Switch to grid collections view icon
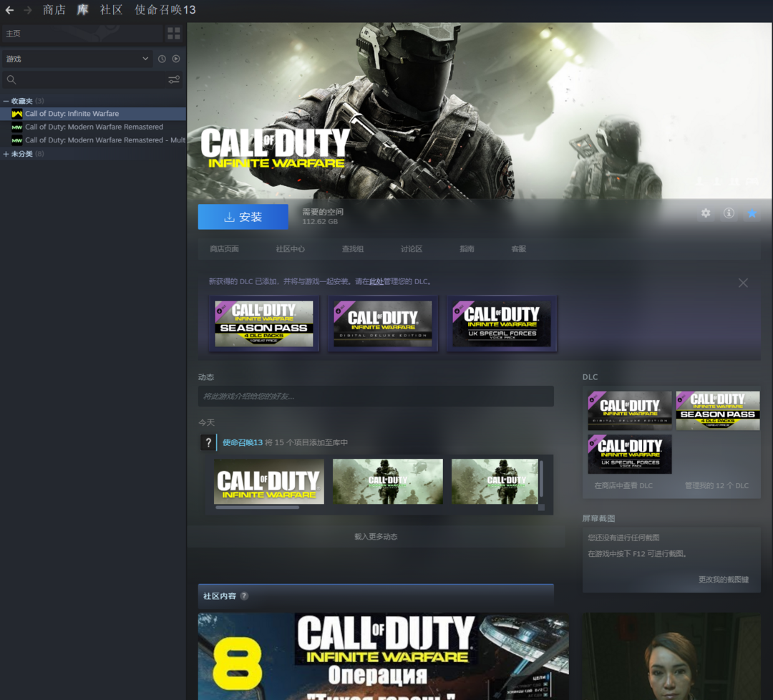The width and height of the screenshot is (773, 700). 173,34
